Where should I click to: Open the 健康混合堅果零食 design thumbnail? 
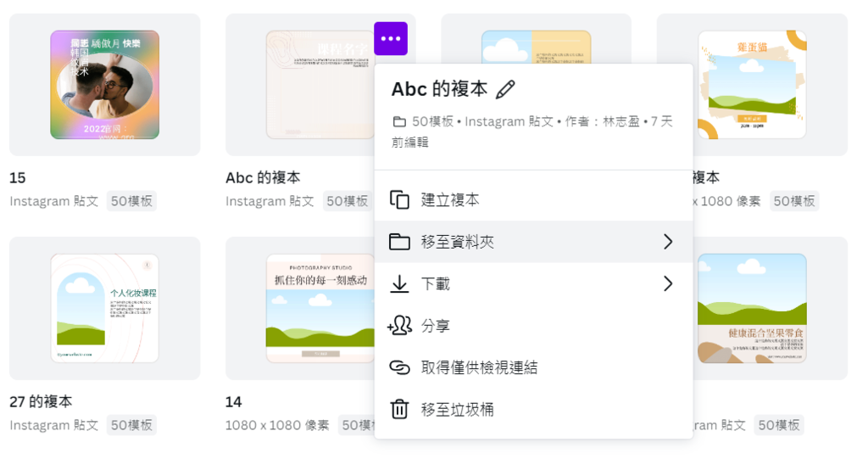point(752,308)
